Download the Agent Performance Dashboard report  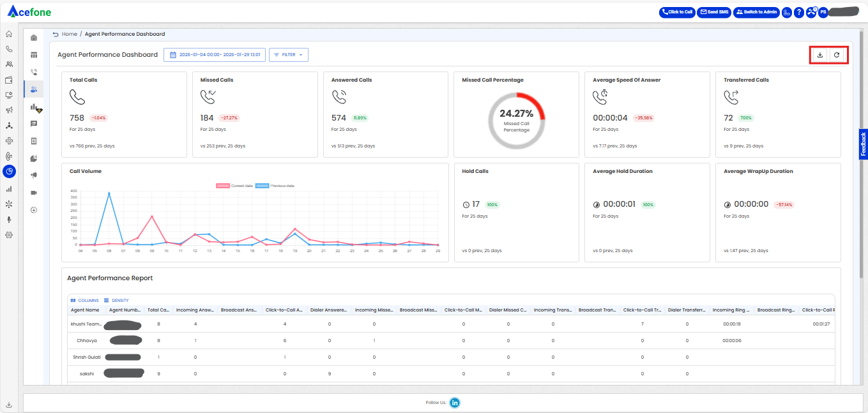coord(820,55)
